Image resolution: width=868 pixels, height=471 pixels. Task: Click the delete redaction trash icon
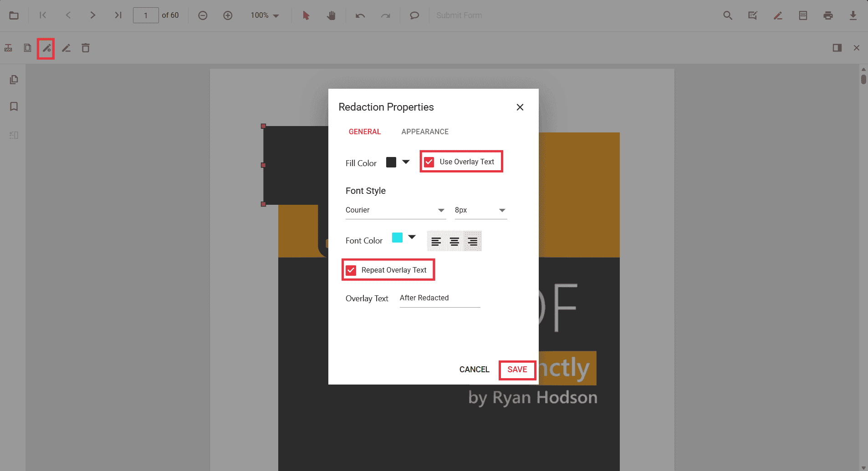tap(86, 48)
